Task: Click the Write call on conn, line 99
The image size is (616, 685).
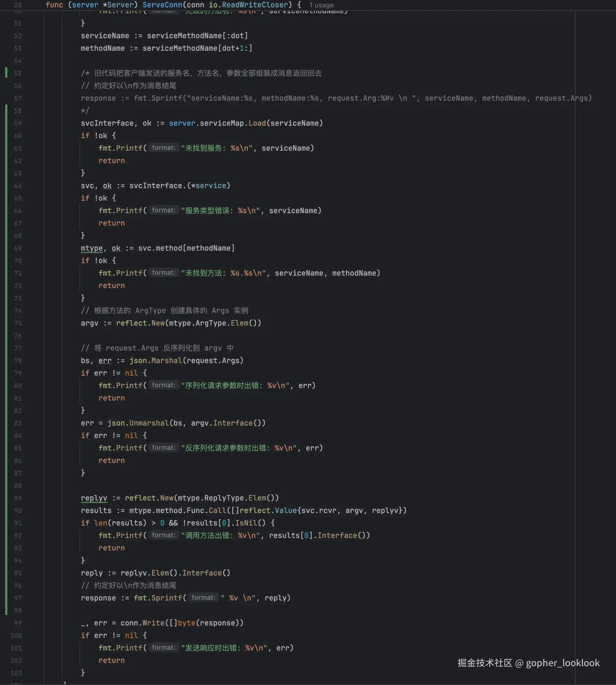Action: (x=153, y=623)
